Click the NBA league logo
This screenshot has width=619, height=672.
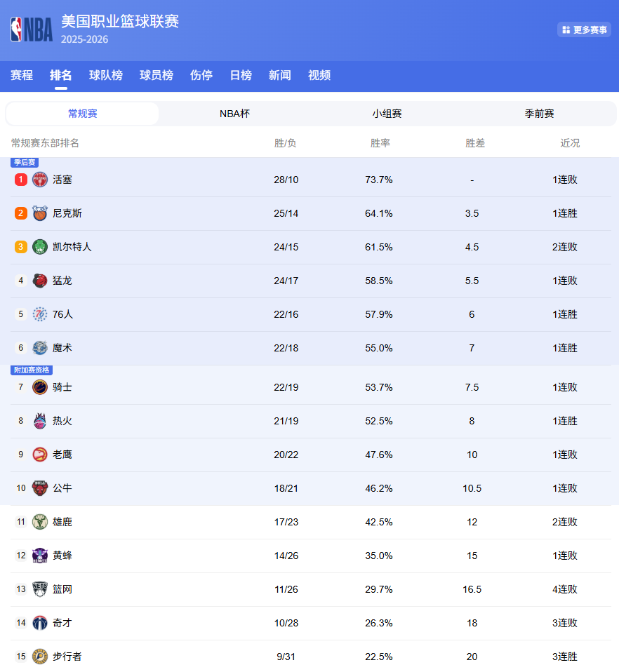[x=32, y=29]
